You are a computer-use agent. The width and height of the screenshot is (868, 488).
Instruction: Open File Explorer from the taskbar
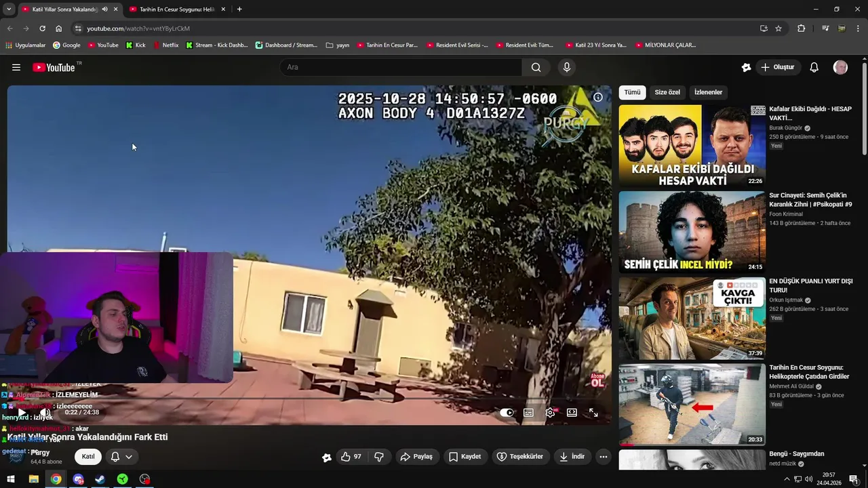coord(33,479)
